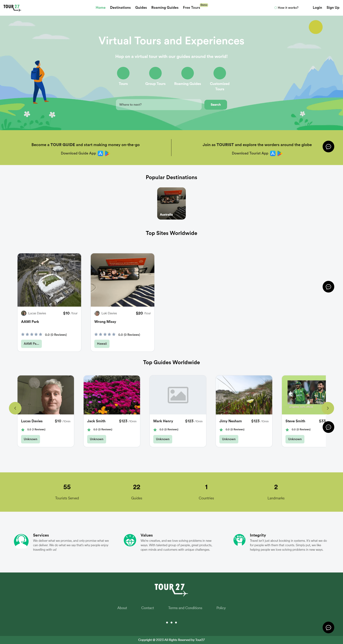Open Google Play icon for Tourist App
343x644 pixels.
click(280, 153)
